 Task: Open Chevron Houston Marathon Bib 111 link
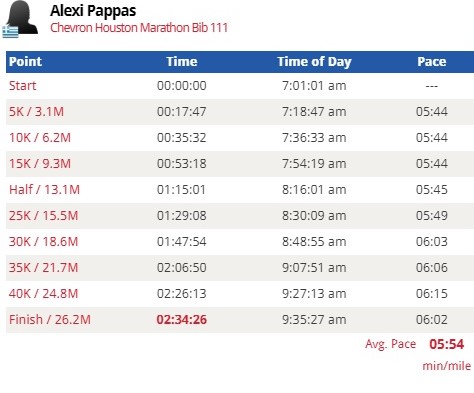[x=139, y=28]
